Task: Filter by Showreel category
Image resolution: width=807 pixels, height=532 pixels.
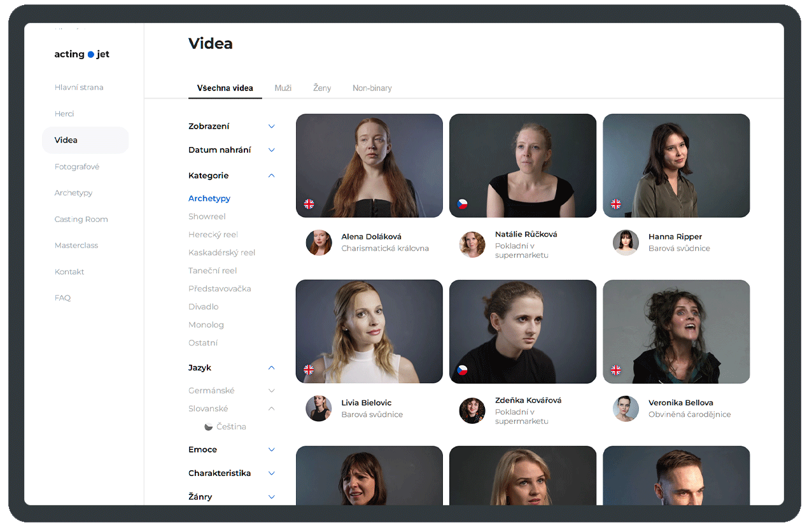Action: 207,216
